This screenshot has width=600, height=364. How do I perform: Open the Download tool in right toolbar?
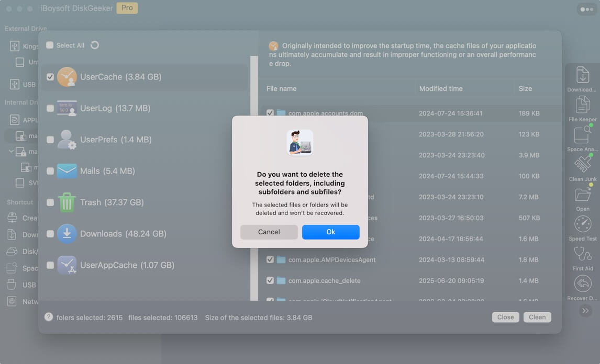tap(582, 79)
